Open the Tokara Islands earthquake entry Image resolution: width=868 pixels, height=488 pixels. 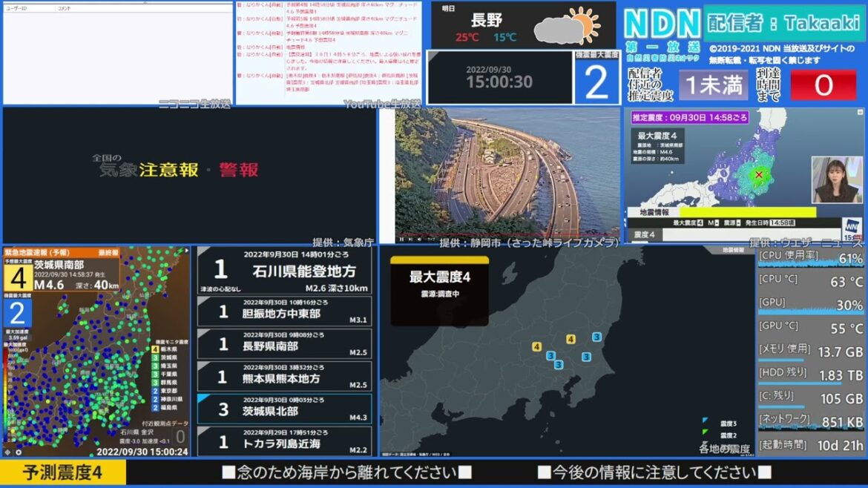pos(284,442)
